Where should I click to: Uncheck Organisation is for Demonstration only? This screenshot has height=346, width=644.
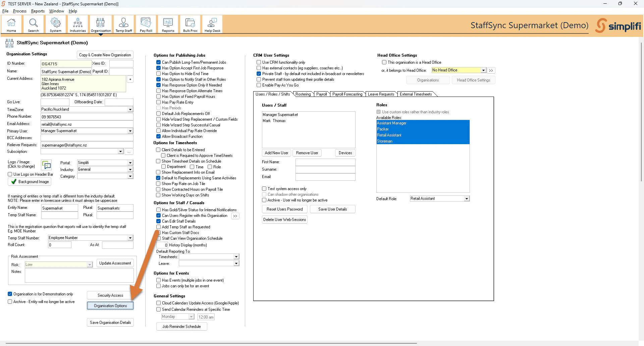coord(10,294)
